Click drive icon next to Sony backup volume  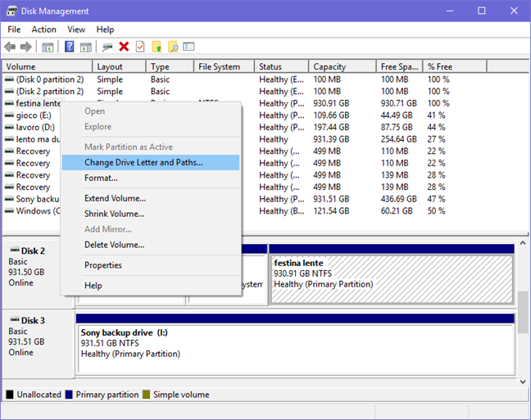[10, 199]
